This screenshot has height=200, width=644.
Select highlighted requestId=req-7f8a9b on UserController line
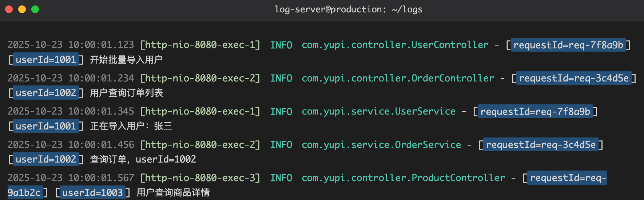tap(568, 45)
